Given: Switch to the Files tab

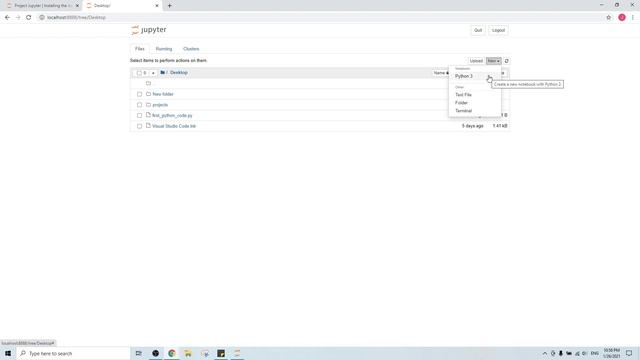Looking at the screenshot, I should click(x=140, y=49).
